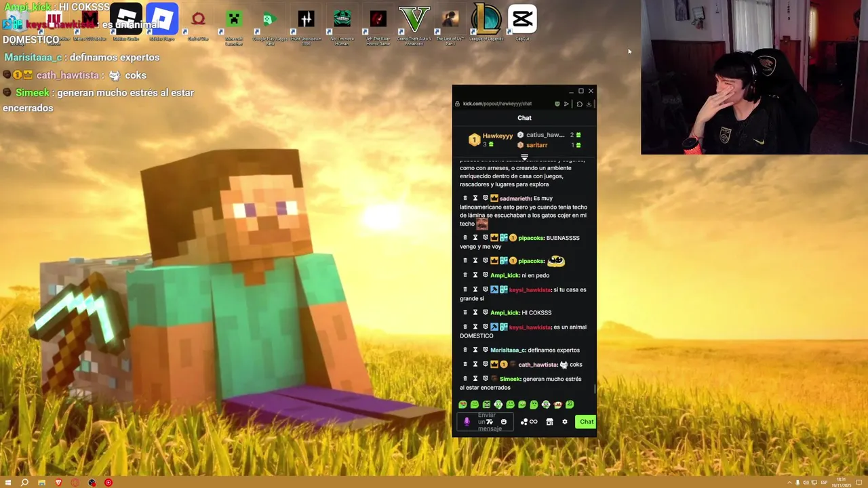Click the shield icon in the chat address bar
This screenshot has height=488, width=868.
tap(557, 104)
